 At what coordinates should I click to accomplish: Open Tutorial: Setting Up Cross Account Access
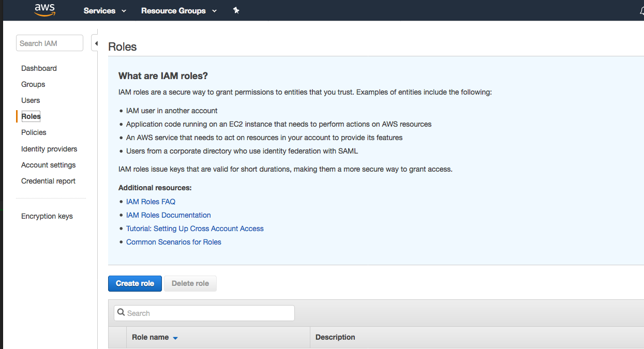194,229
